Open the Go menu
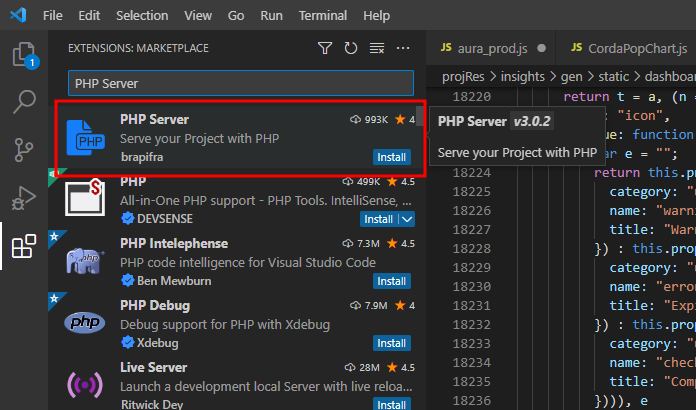696x410 pixels. click(236, 16)
